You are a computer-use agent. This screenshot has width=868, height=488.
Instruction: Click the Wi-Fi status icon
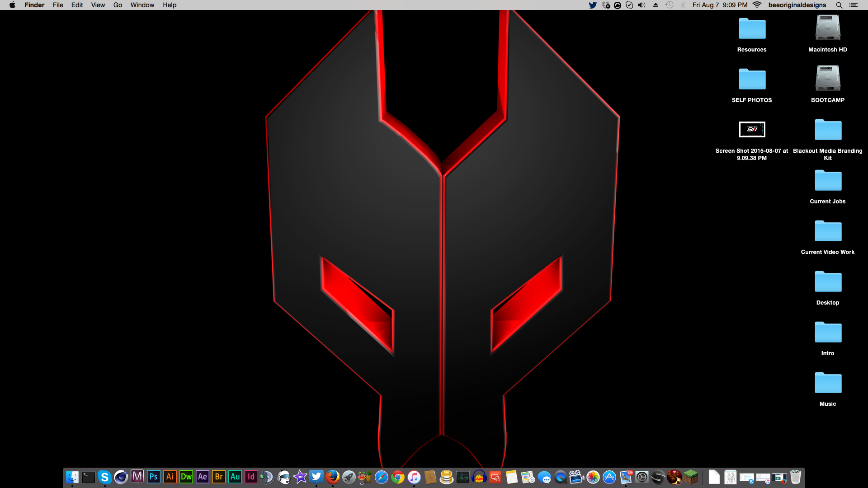(757, 5)
